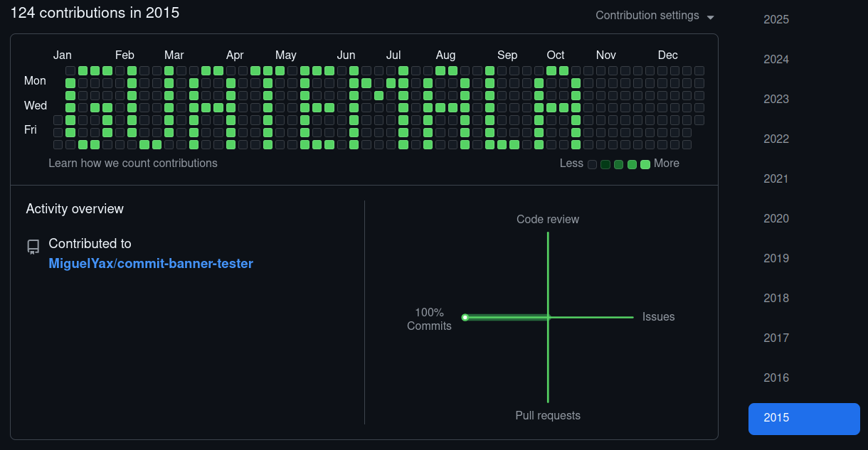This screenshot has width=868, height=450.
Task: Click the Feb month label on the calendar
Action: [x=125, y=55]
